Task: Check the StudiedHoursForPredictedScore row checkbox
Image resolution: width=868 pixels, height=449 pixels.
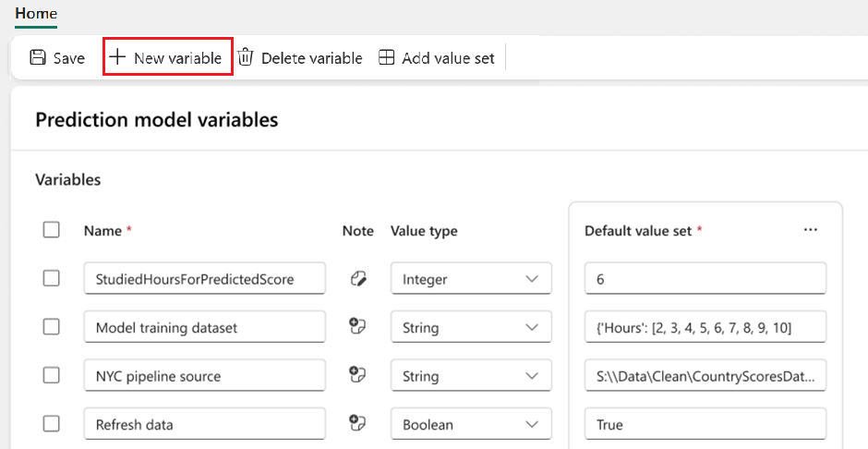Action: (x=52, y=278)
